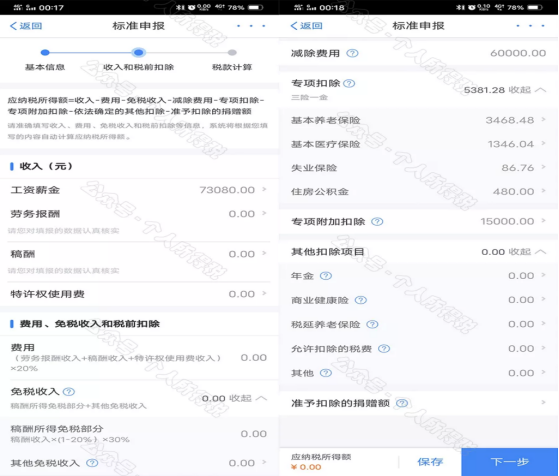Tap help icon beside 允许扣除的税费
The height and width of the screenshot is (476, 559).
(x=384, y=349)
